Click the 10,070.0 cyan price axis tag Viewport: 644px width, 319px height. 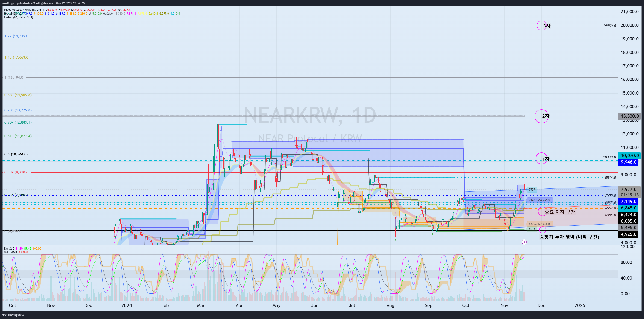[630, 156]
